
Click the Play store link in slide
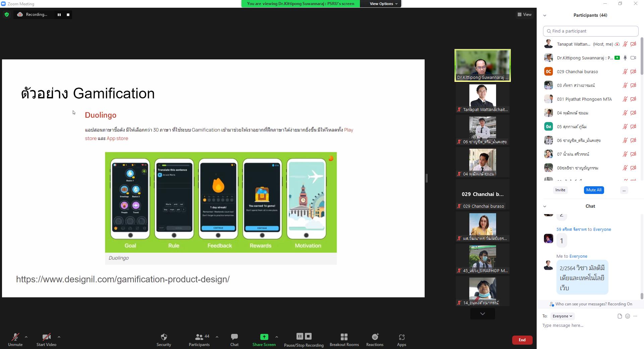(x=348, y=130)
